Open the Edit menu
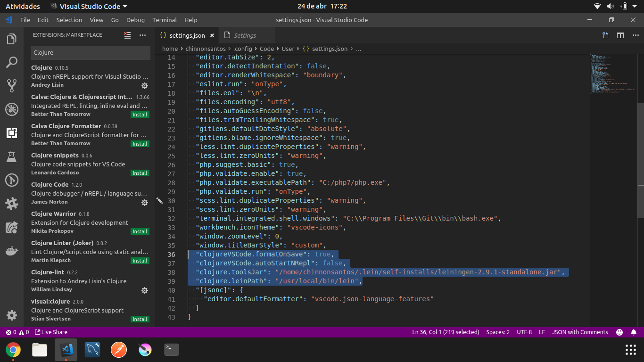 [43, 20]
